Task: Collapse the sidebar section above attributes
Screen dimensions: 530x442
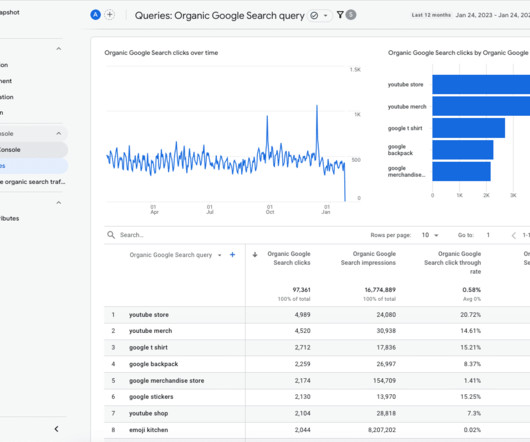Action: 59,203
